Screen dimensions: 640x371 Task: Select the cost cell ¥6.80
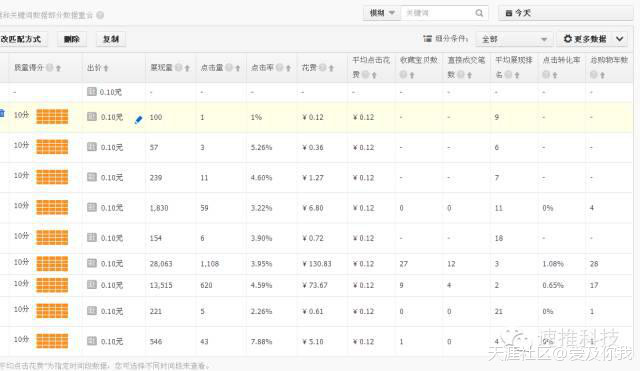point(313,208)
